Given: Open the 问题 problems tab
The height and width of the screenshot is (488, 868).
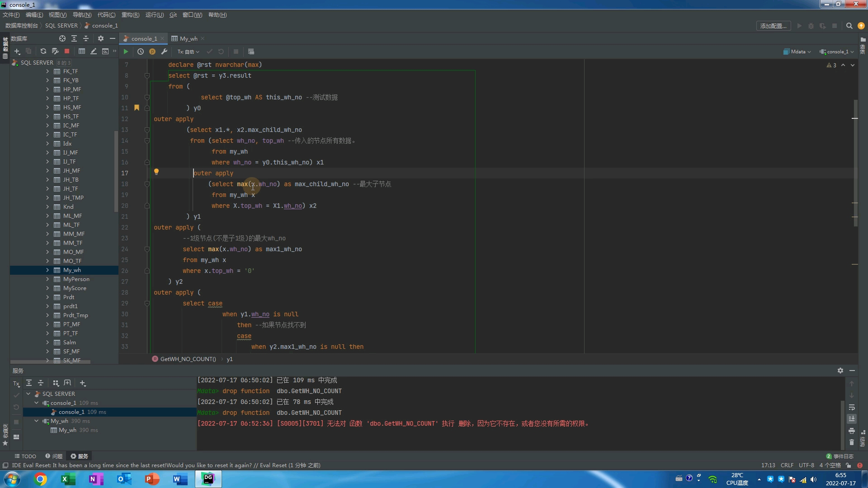Looking at the screenshot, I should (x=54, y=456).
